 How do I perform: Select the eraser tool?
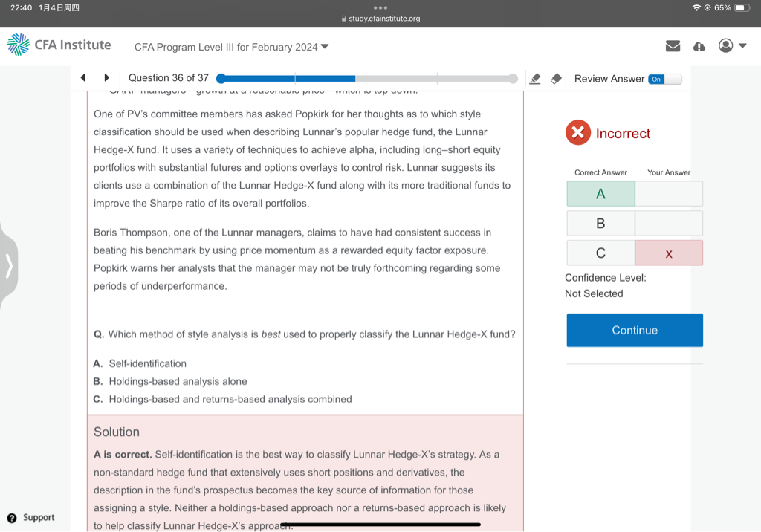(x=555, y=79)
